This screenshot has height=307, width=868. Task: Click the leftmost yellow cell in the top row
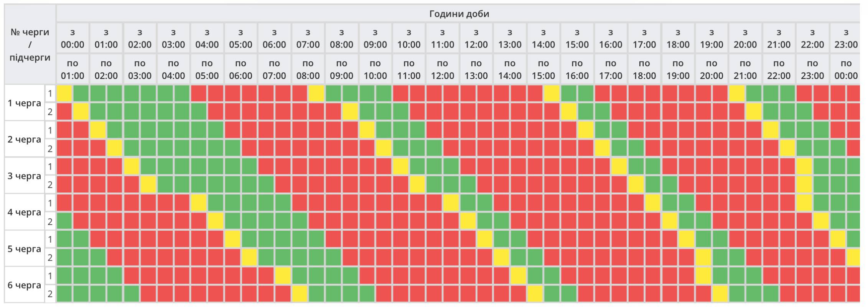click(x=64, y=94)
